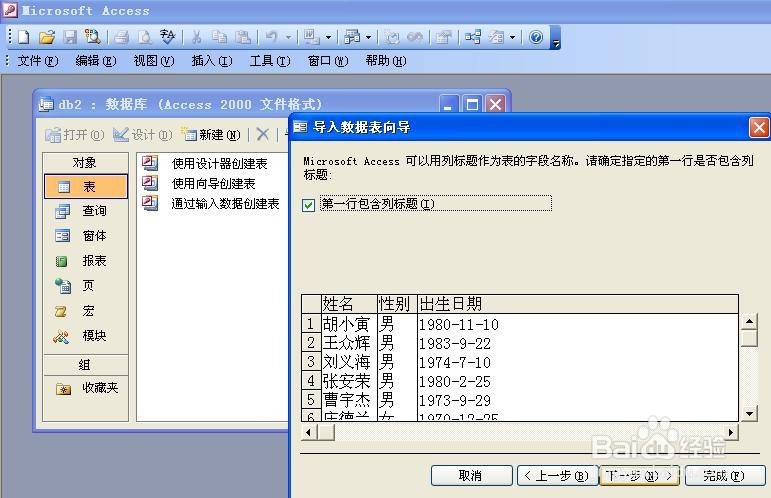Click the 上一步(B) back button
The width and height of the screenshot is (771, 498).
[x=558, y=475]
